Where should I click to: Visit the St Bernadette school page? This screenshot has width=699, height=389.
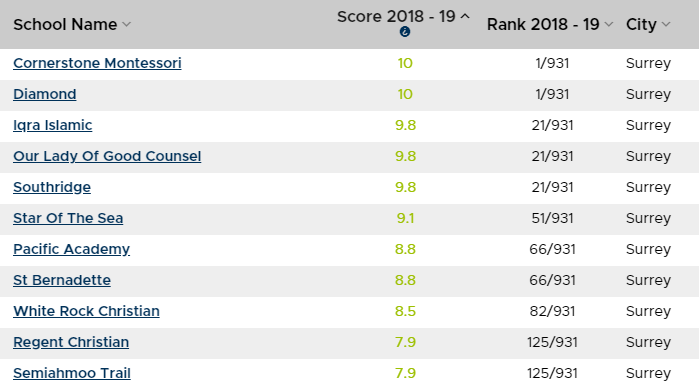tap(62, 280)
